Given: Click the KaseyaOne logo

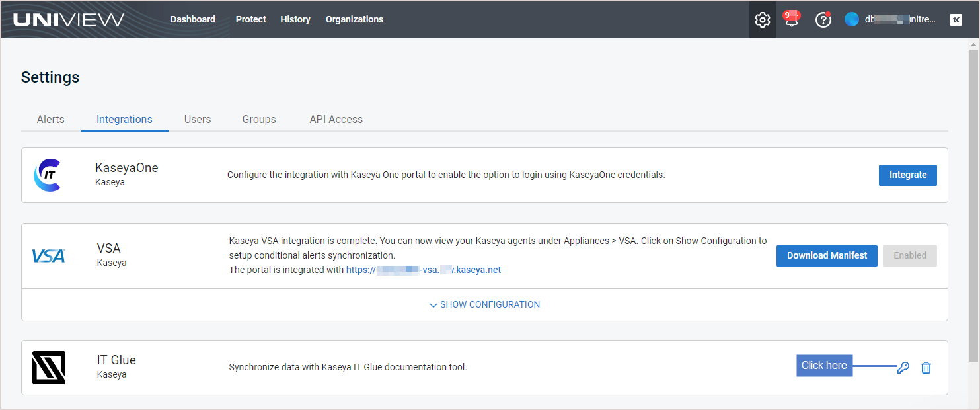Looking at the screenshot, I should pyautogui.click(x=48, y=175).
